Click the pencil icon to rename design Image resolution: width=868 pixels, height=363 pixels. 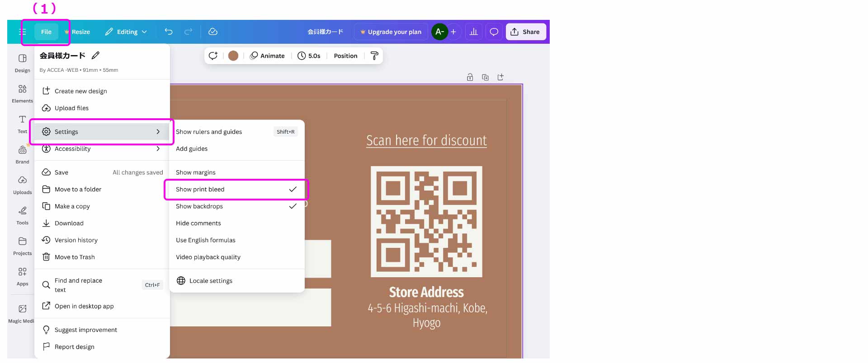pyautogui.click(x=95, y=56)
